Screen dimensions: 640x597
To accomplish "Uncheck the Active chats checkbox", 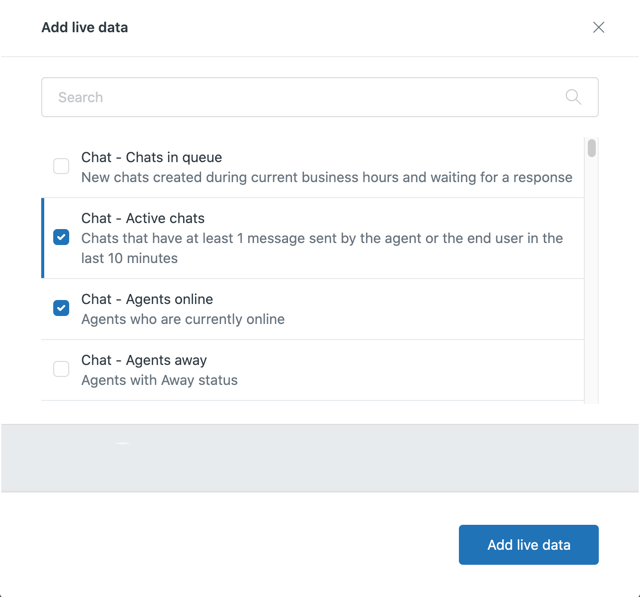I will pos(61,238).
